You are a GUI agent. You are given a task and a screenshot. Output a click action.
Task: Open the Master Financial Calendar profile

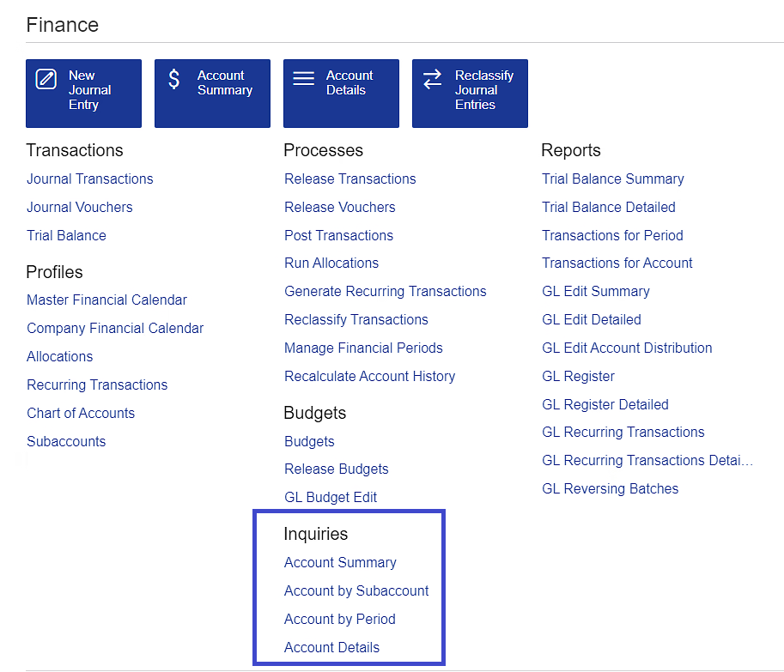click(x=106, y=300)
